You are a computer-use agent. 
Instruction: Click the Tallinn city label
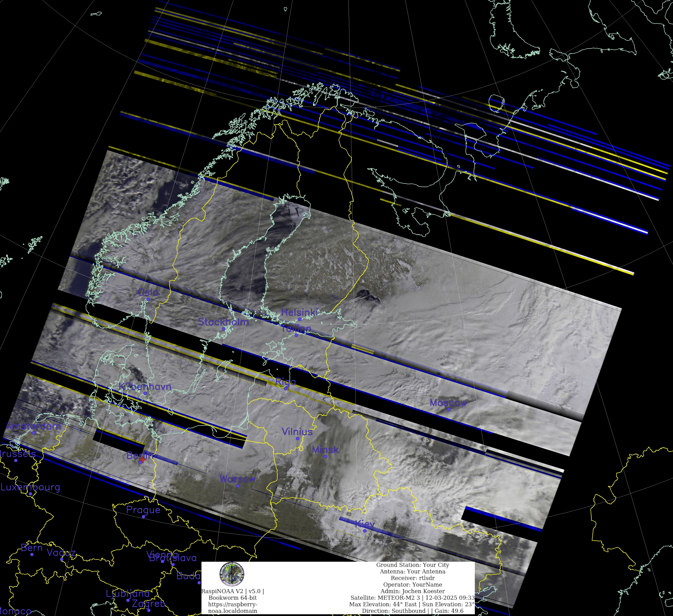(x=296, y=328)
